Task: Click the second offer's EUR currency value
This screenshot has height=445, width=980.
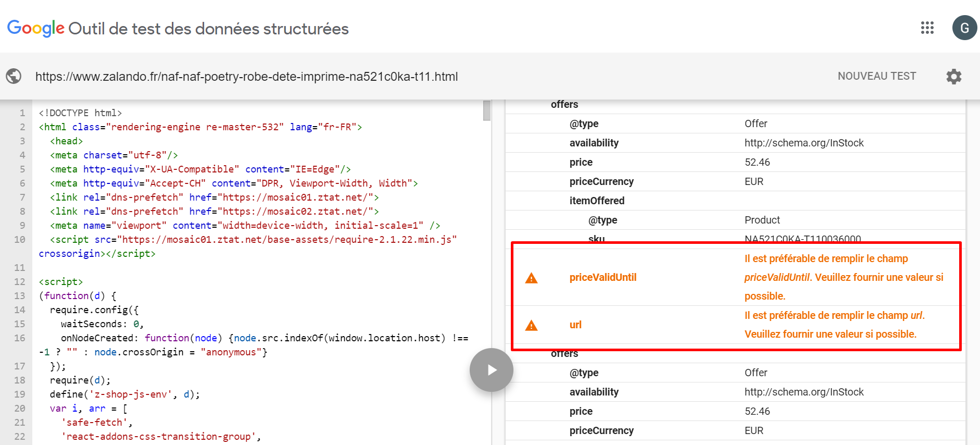Action: click(754, 430)
